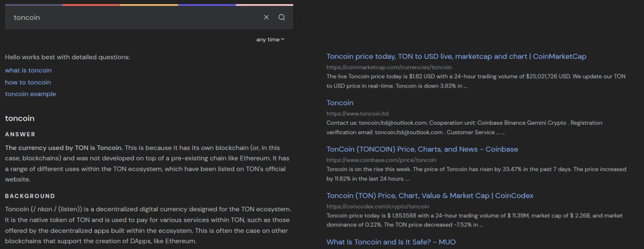This screenshot has height=249, width=644.
Task: Click the red segment of top color bar
Action: (91, 5)
